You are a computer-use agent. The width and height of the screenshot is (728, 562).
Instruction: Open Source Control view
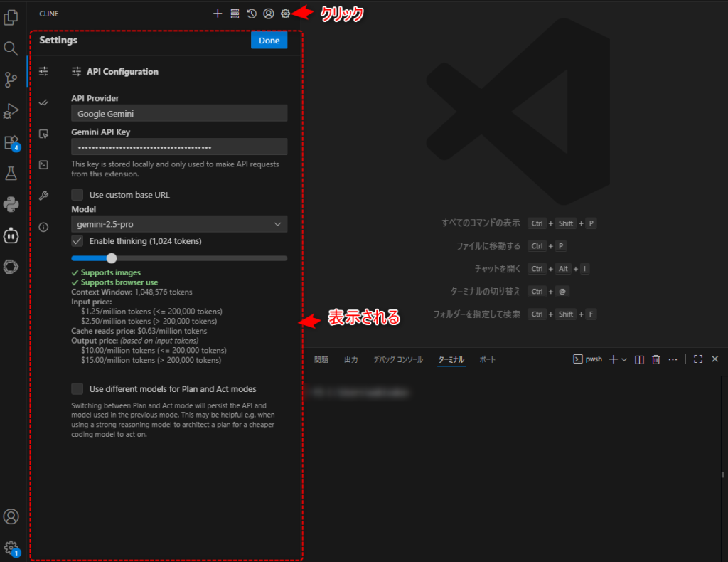point(11,79)
